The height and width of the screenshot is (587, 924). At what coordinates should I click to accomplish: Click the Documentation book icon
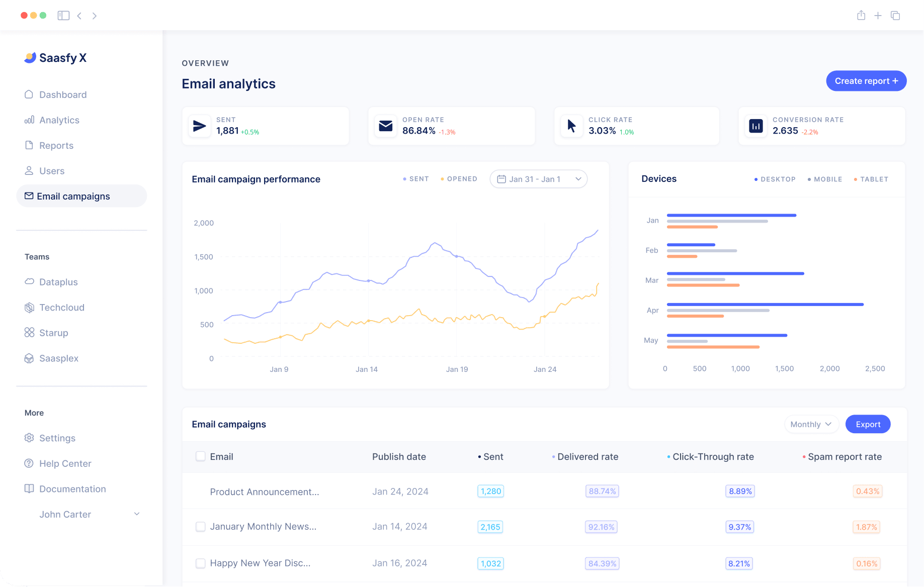pos(29,488)
